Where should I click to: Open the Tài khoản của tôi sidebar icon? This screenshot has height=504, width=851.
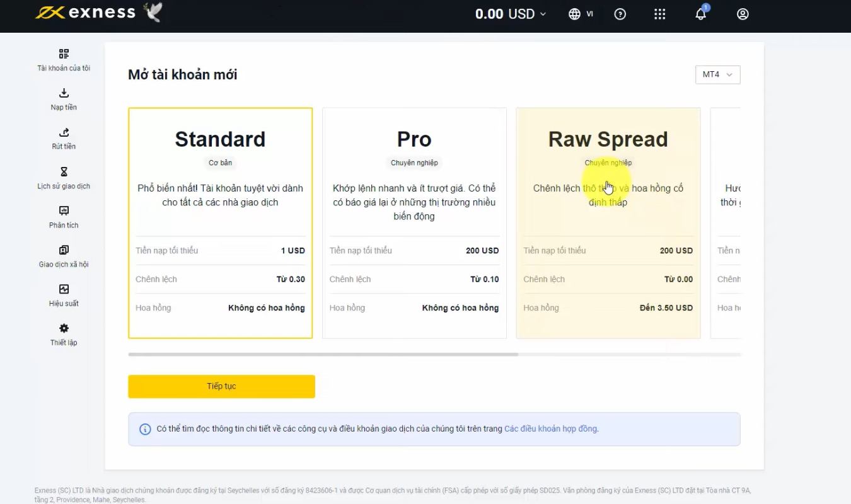pos(64,54)
